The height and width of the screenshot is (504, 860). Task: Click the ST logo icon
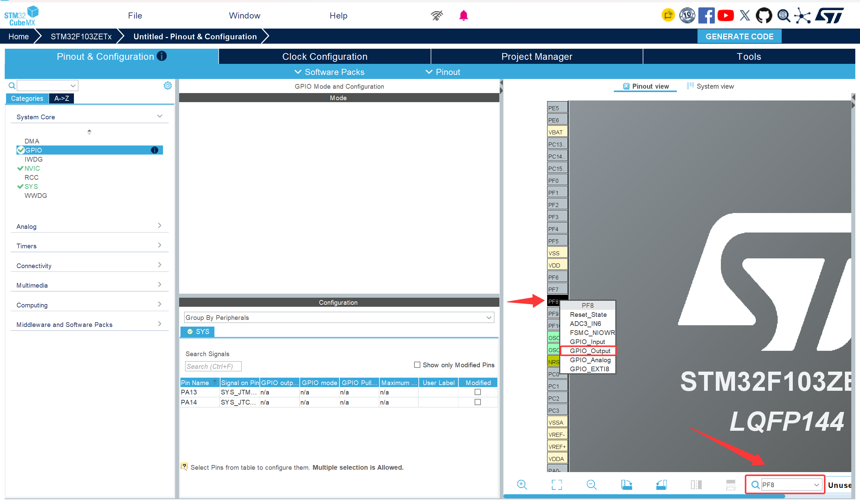[x=829, y=15]
